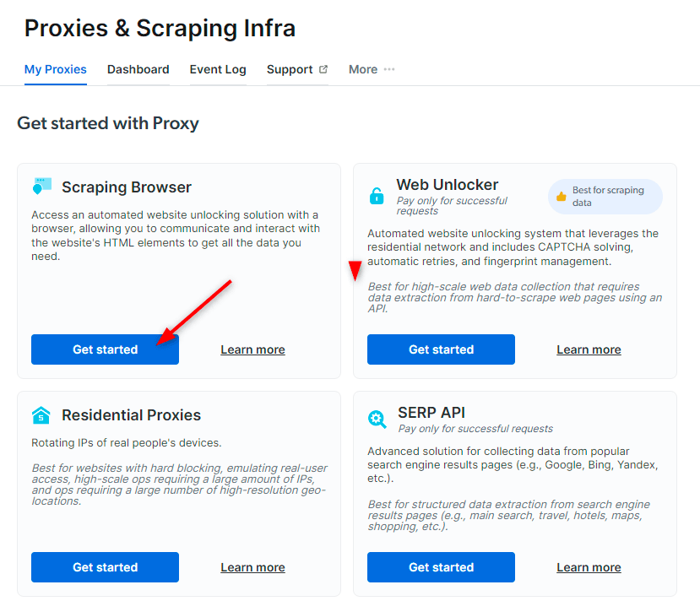Click the Web Unlocker padlock icon

click(377, 196)
